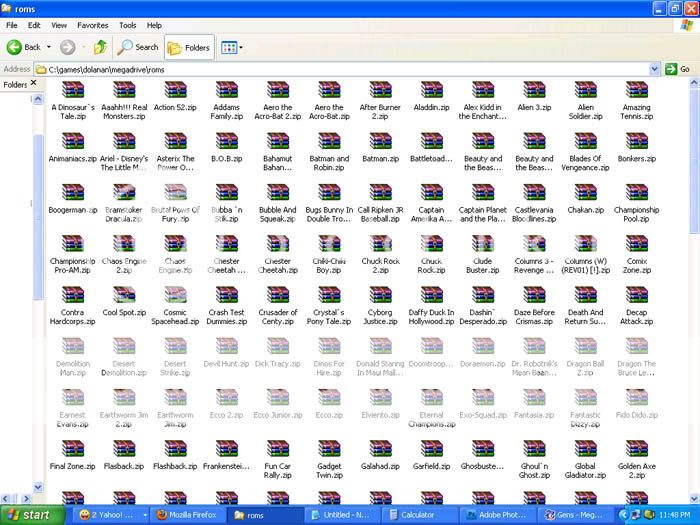The height and width of the screenshot is (525, 700).
Task: Select Devil Hunt.zip archive icon
Action: coord(227,346)
